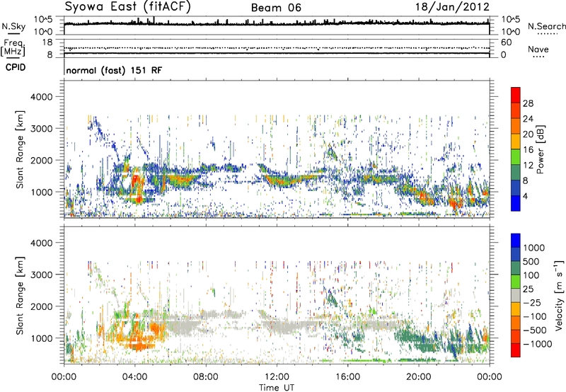Click the 'Time UT' axis title

(277, 387)
